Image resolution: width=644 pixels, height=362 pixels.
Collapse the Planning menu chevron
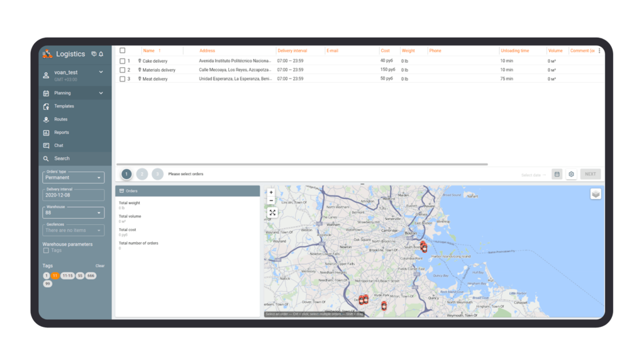[x=101, y=93]
